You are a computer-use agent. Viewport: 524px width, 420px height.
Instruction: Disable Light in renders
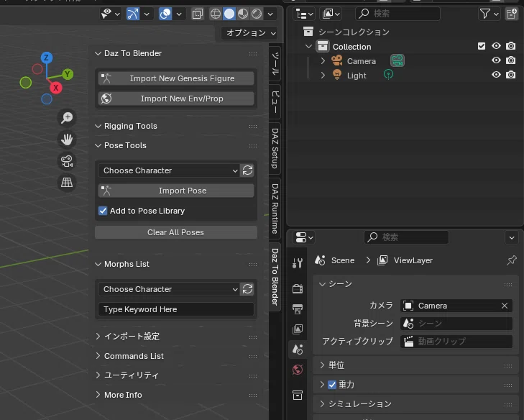[x=510, y=75]
